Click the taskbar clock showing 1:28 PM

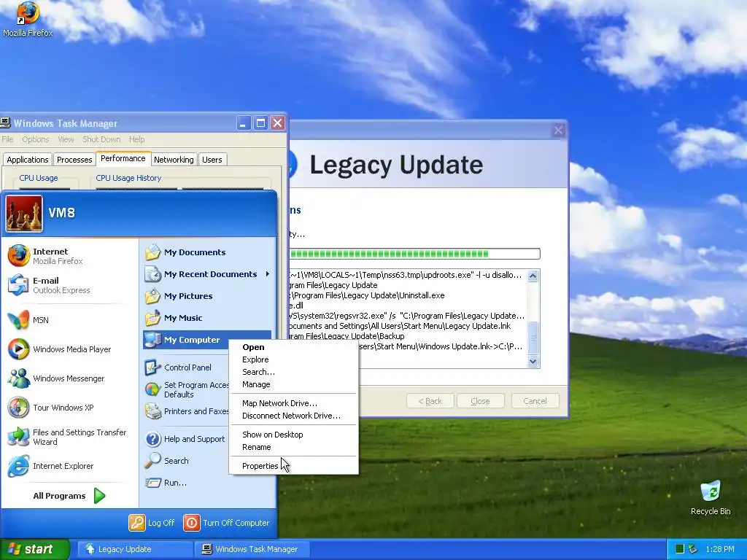pos(720,549)
